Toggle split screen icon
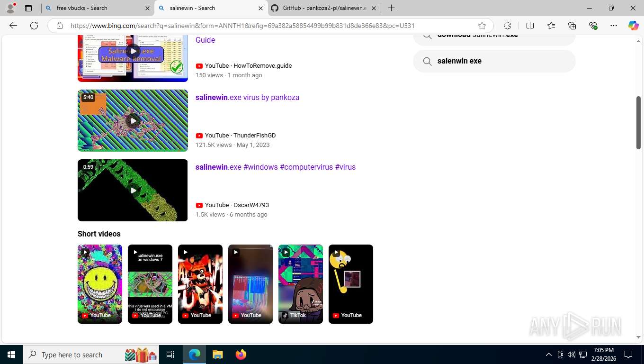The image size is (644, 364). click(530, 26)
